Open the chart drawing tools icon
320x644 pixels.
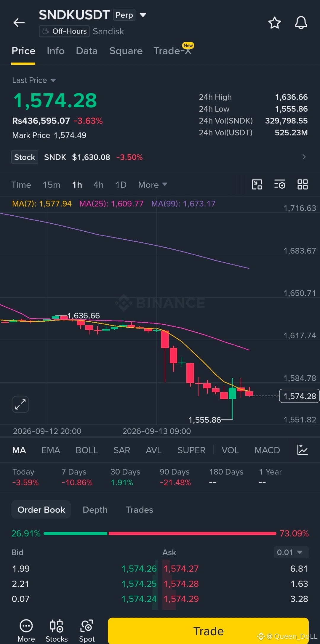point(257,185)
